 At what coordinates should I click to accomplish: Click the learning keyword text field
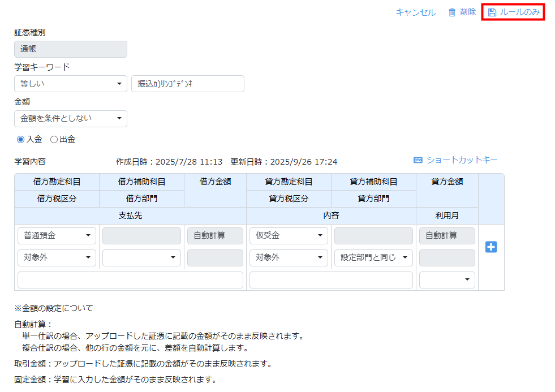click(x=187, y=84)
